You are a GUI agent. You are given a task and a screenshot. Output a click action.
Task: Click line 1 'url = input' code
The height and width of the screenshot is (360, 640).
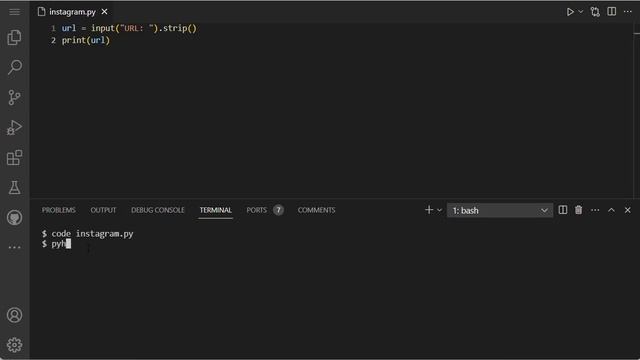(x=129, y=28)
